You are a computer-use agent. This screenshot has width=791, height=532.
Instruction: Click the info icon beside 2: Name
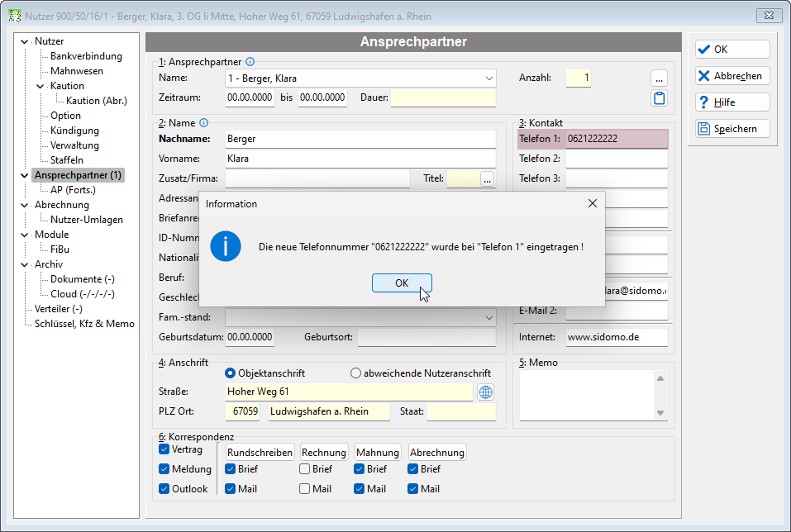tap(203, 122)
